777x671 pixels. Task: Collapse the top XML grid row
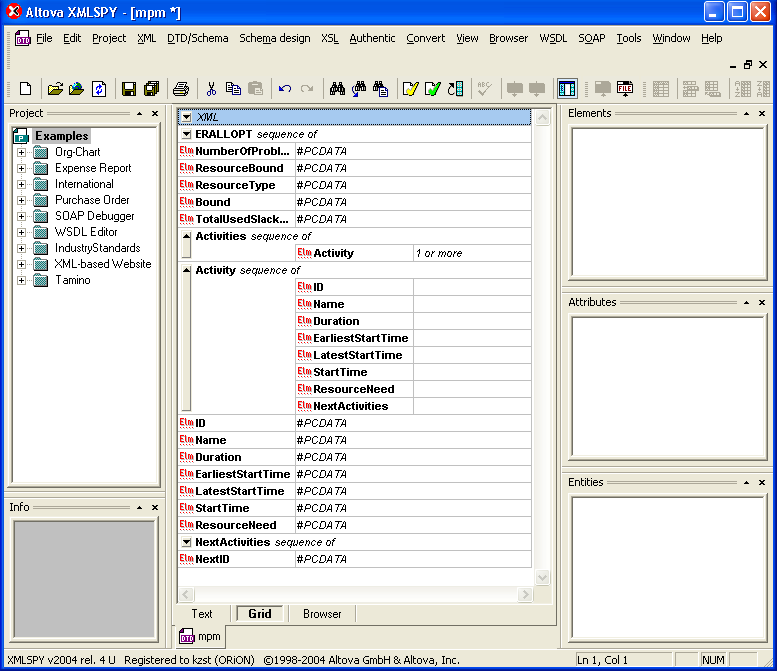[186, 117]
